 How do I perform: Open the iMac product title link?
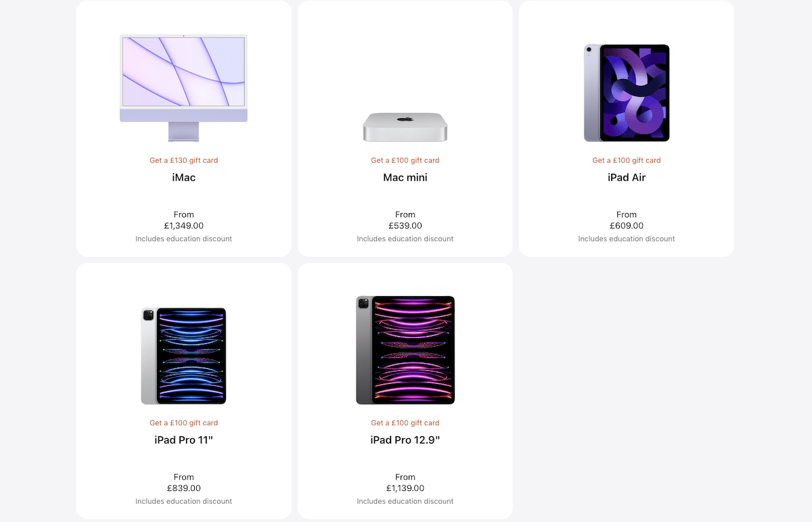[x=183, y=178]
